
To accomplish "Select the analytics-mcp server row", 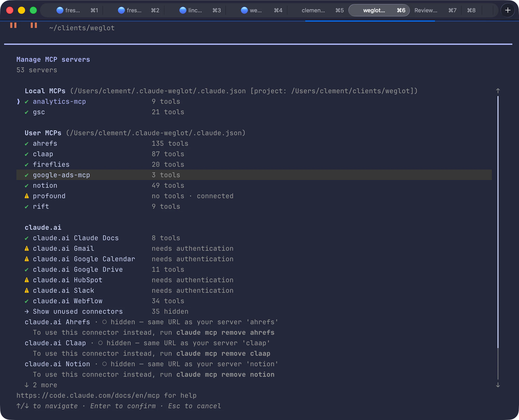I will click(x=254, y=101).
